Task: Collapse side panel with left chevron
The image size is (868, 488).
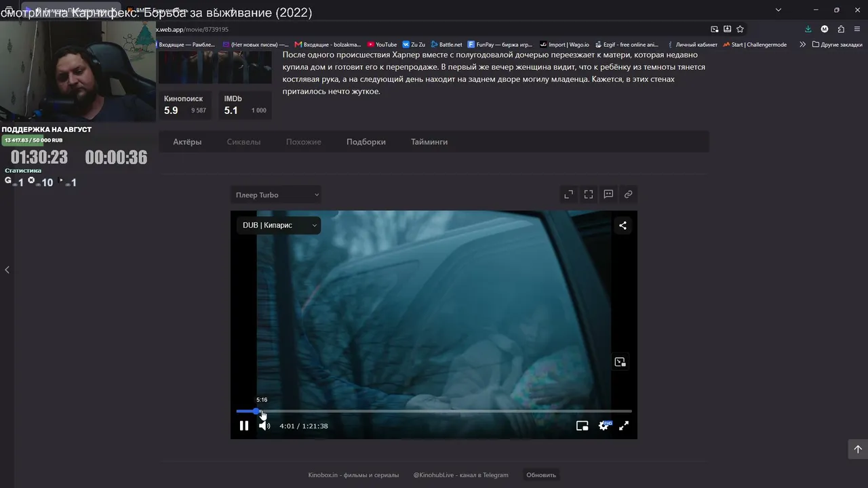Action: (7, 270)
